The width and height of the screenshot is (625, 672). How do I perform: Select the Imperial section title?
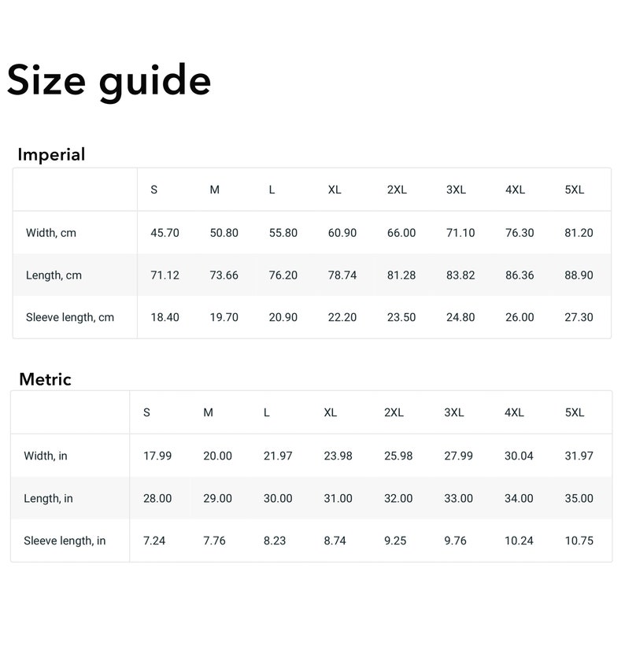pos(51,155)
